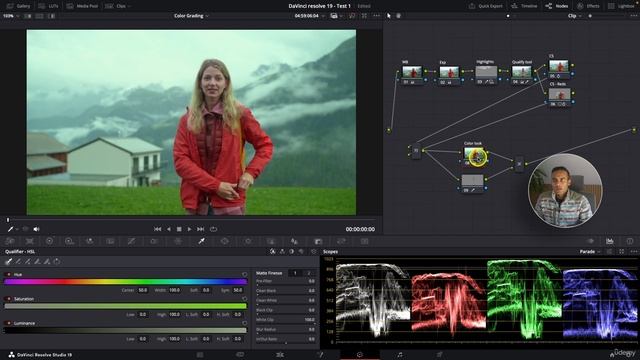Open the Magic Mask palette
Screen dimensions: 640x360
(x=271, y=241)
